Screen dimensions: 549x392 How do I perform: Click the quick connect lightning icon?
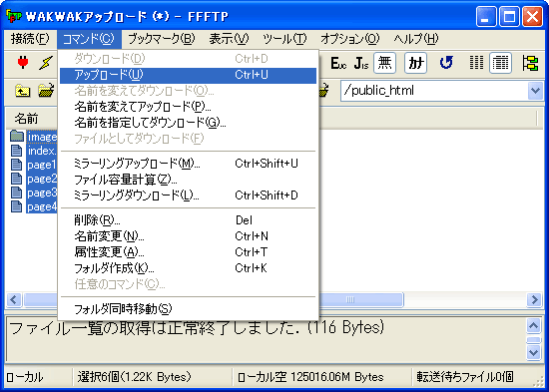pyautogui.click(x=46, y=63)
